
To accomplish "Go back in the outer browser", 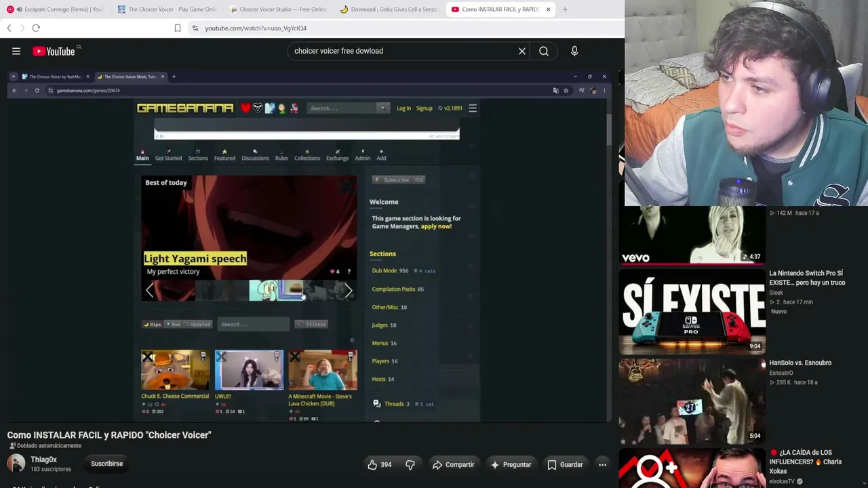I will [9, 28].
